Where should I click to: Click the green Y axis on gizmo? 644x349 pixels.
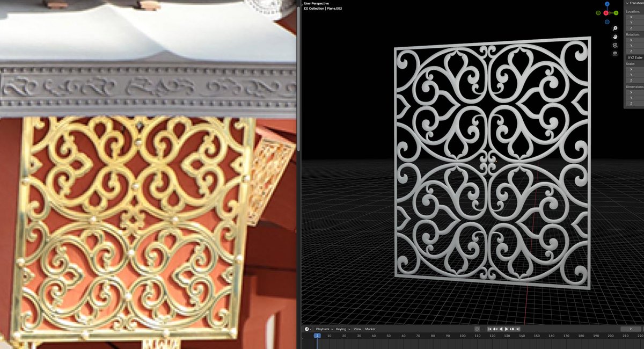pos(616,13)
